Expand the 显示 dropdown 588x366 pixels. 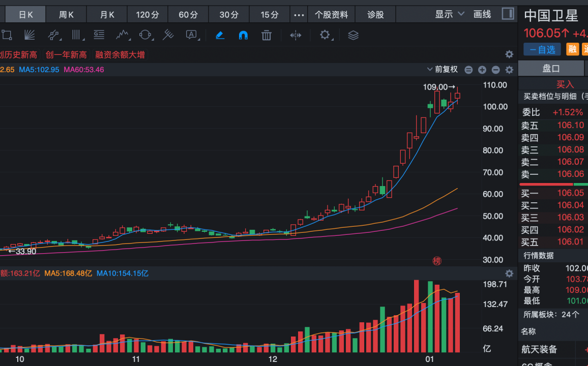click(x=450, y=14)
